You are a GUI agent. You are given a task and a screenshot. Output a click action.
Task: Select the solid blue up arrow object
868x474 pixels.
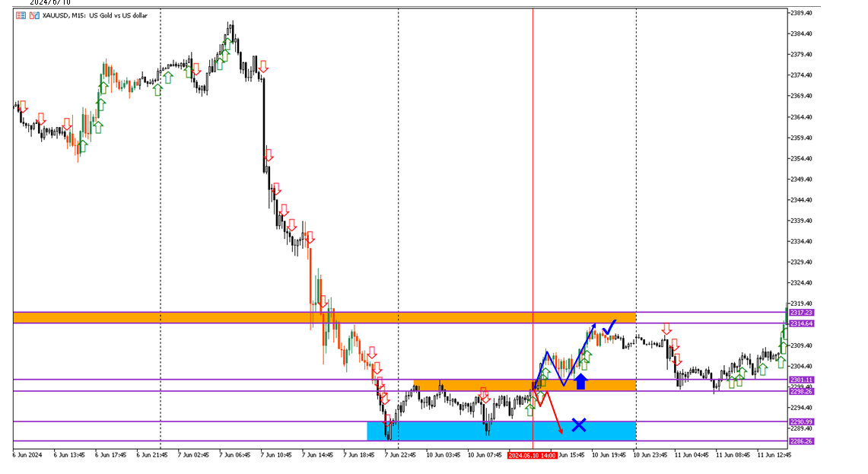(x=580, y=381)
